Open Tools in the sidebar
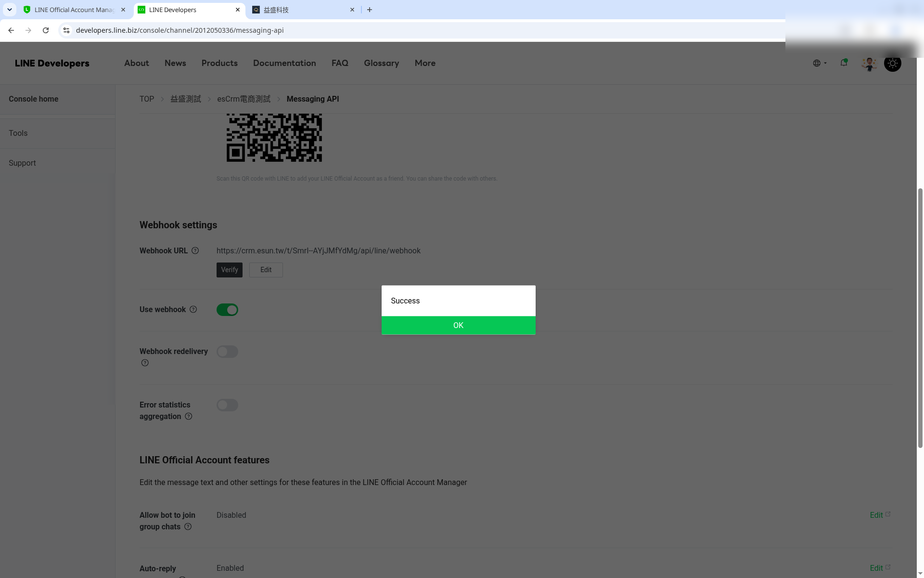The image size is (924, 578). coord(18,133)
